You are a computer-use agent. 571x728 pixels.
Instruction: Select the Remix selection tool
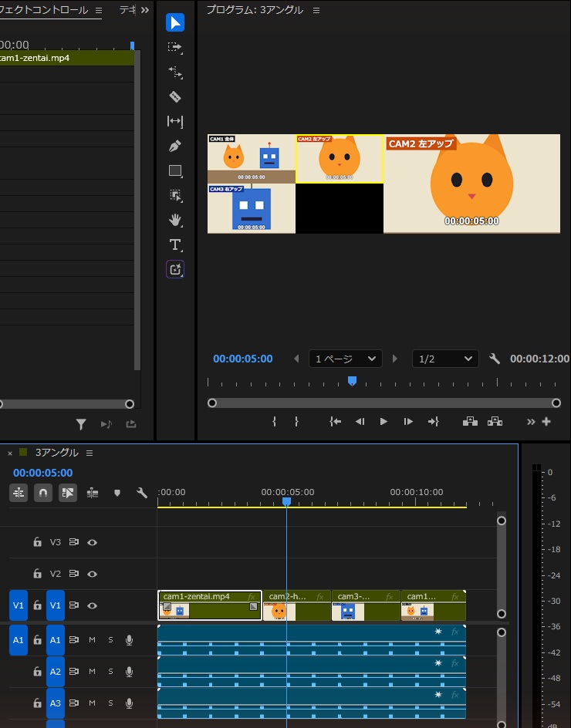175,195
